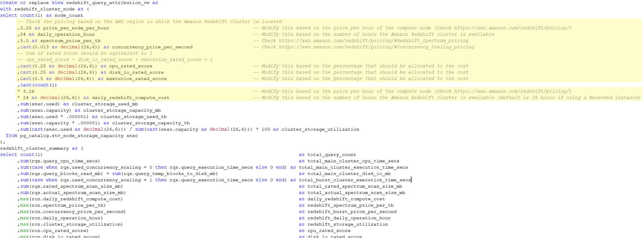Image resolution: width=644 pixels, height=238 pixels.
Task: Click cluster_storage_used_tb alias
Action: click(x=134, y=117)
